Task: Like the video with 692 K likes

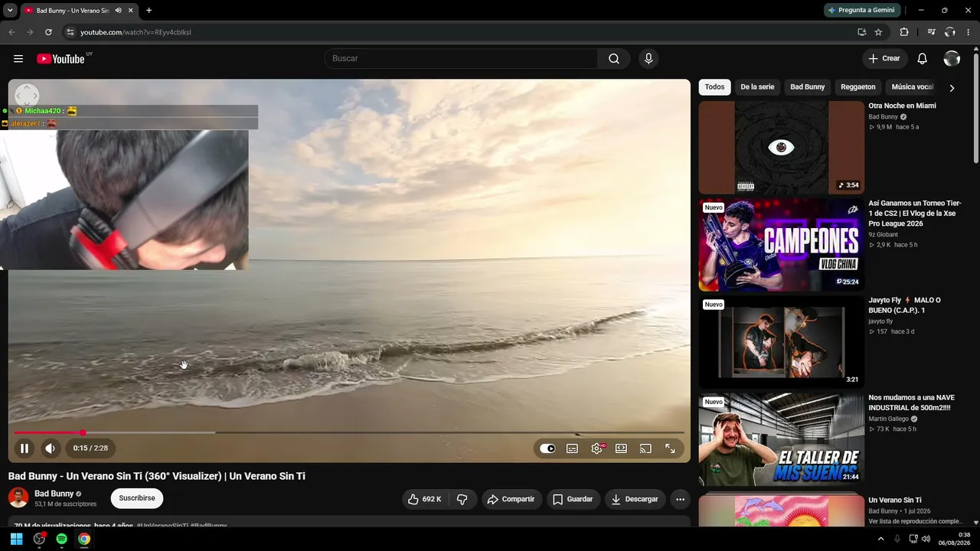Action: pos(424,499)
